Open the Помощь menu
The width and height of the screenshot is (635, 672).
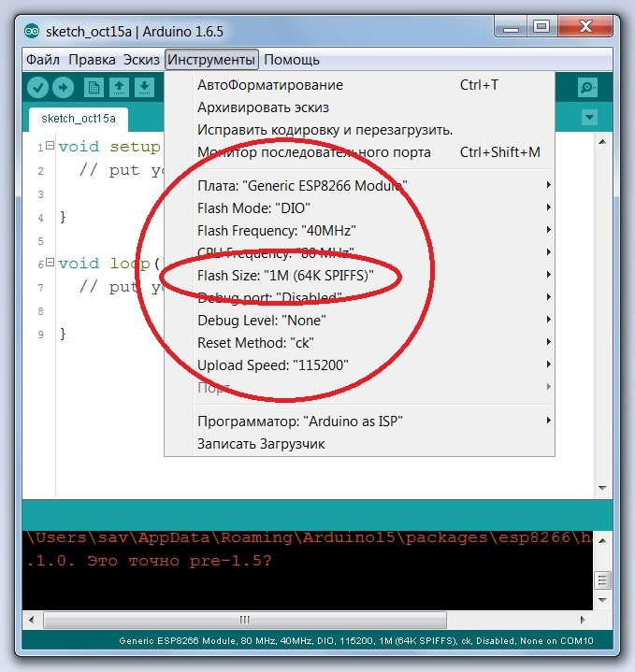point(292,60)
